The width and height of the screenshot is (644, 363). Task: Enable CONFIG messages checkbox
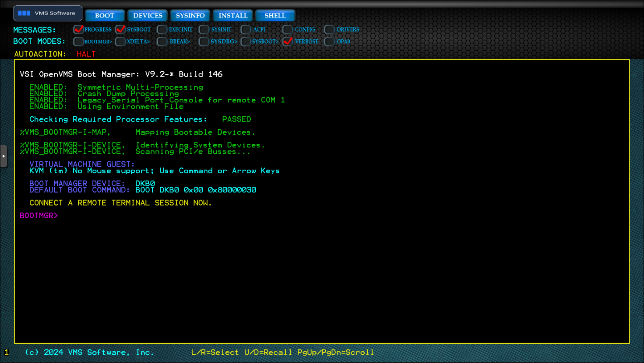(288, 30)
